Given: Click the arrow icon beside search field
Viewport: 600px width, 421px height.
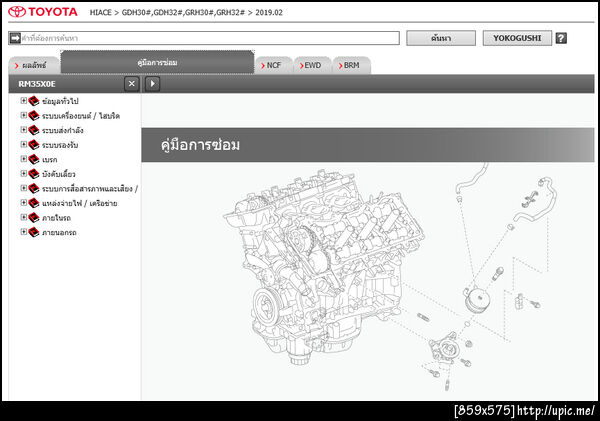Looking at the screenshot, I should point(15,38).
